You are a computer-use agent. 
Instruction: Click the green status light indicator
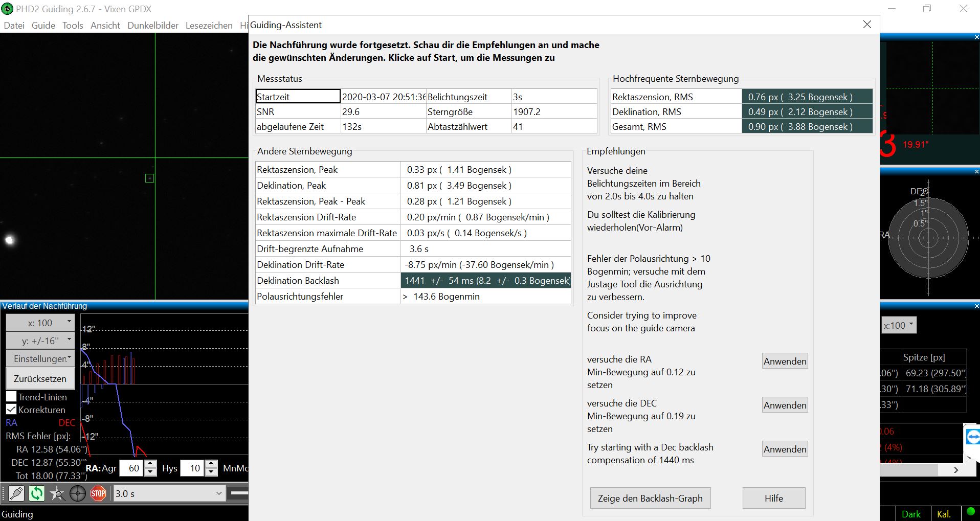tap(970, 511)
